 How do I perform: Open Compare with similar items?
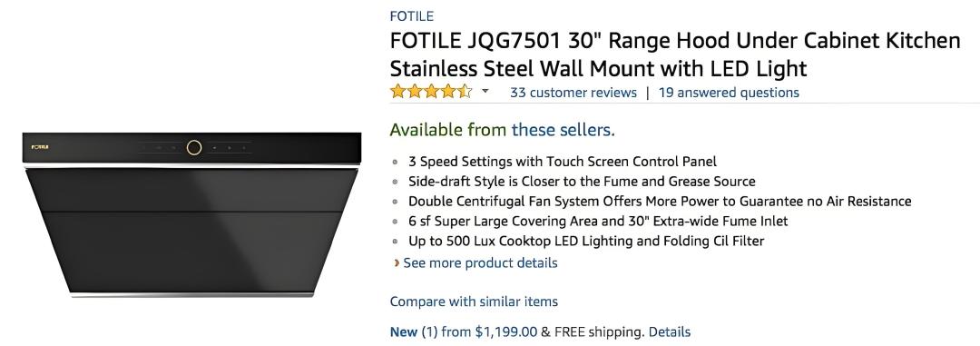(x=474, y=302)
